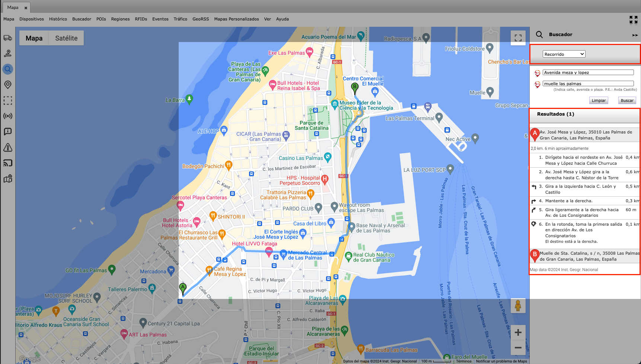Open the Ver menu
The image size is (641, 364).
(x=268, y=19)
